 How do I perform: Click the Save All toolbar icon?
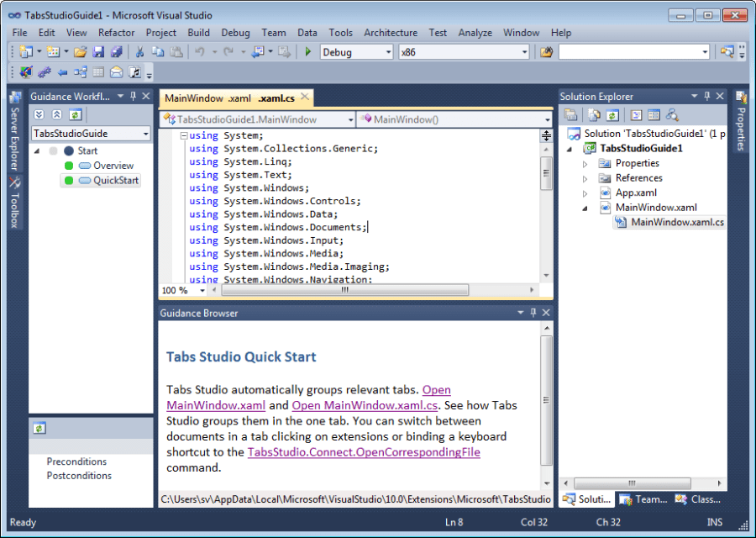(114, 51)
